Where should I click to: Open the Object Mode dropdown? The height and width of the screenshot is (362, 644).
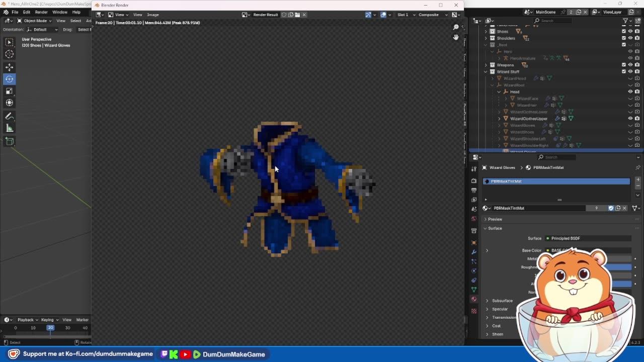[x=34, y=21]
